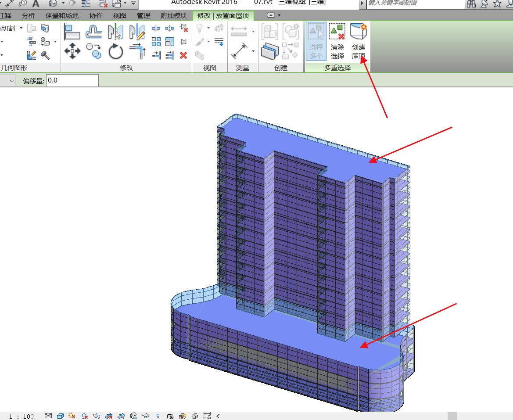Screen dimensions: 513x420
Task: Switch to the 体量和场地 ribbon tab
Action: [x=62, y=15]
